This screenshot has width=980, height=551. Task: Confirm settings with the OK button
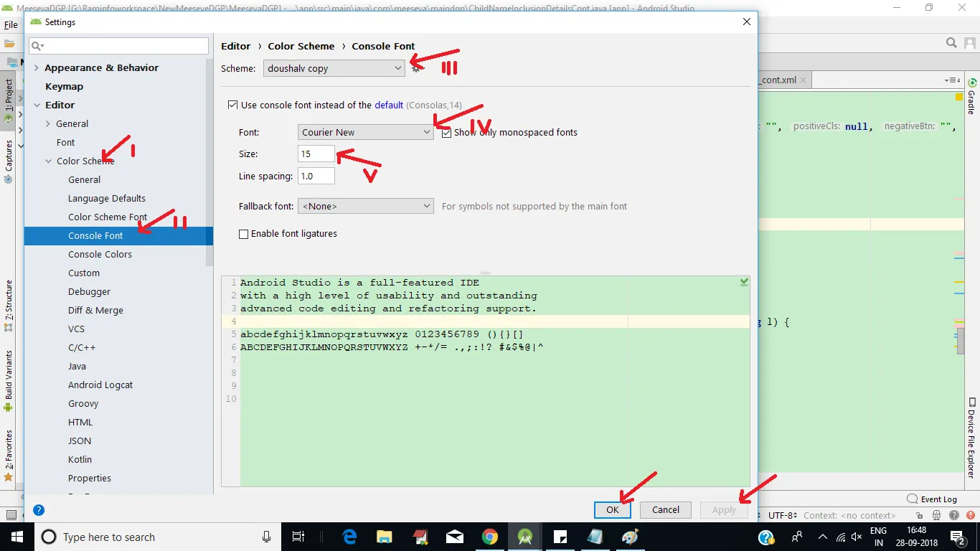(613, 510)
